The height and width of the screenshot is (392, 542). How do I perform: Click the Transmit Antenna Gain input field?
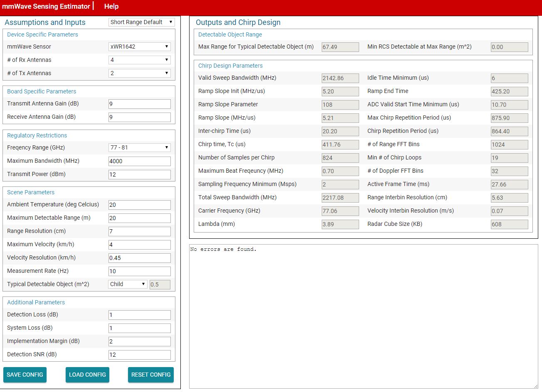[x=140, y=104]
